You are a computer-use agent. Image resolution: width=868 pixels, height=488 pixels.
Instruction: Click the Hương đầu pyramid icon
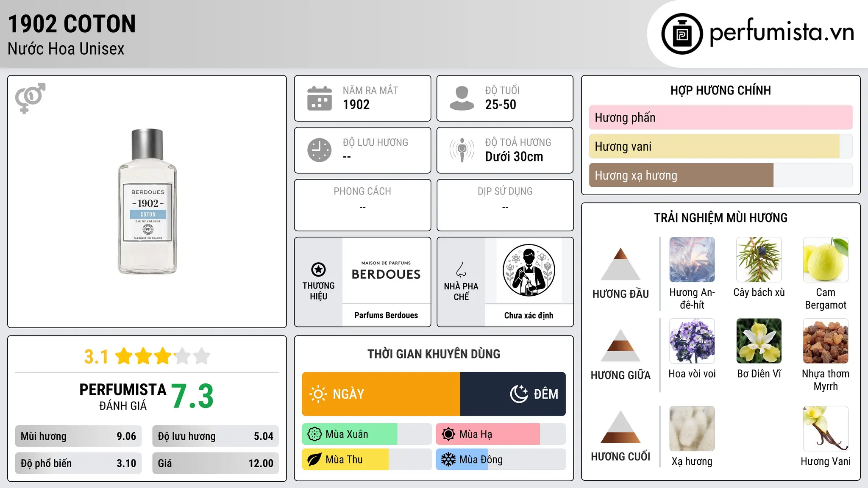(620, 264)
